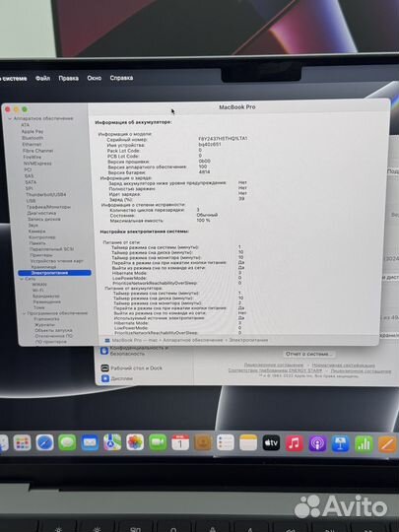This screenshot has width=399, height=532.
Task: Select SATA in the sidebar
Action: click(31, 182)
